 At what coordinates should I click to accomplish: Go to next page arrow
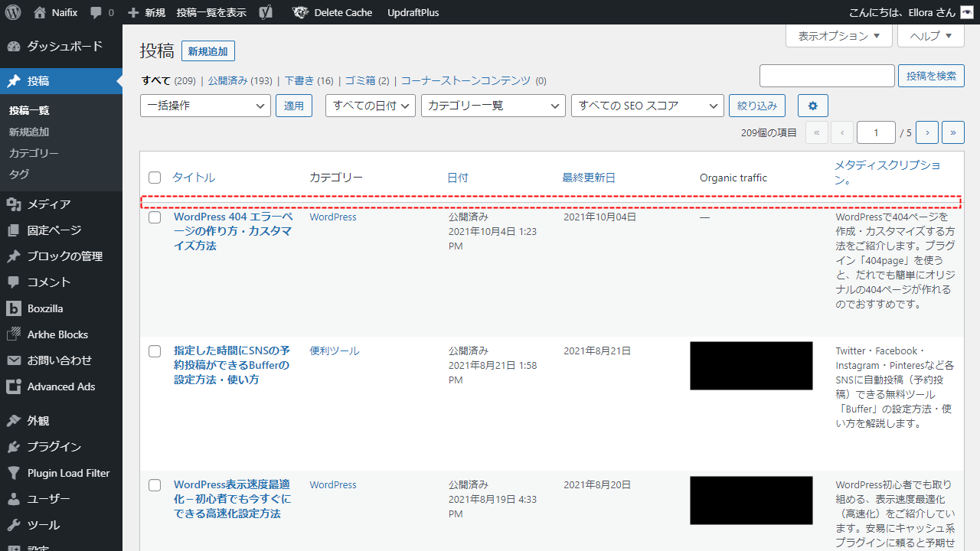pos(927,132)
